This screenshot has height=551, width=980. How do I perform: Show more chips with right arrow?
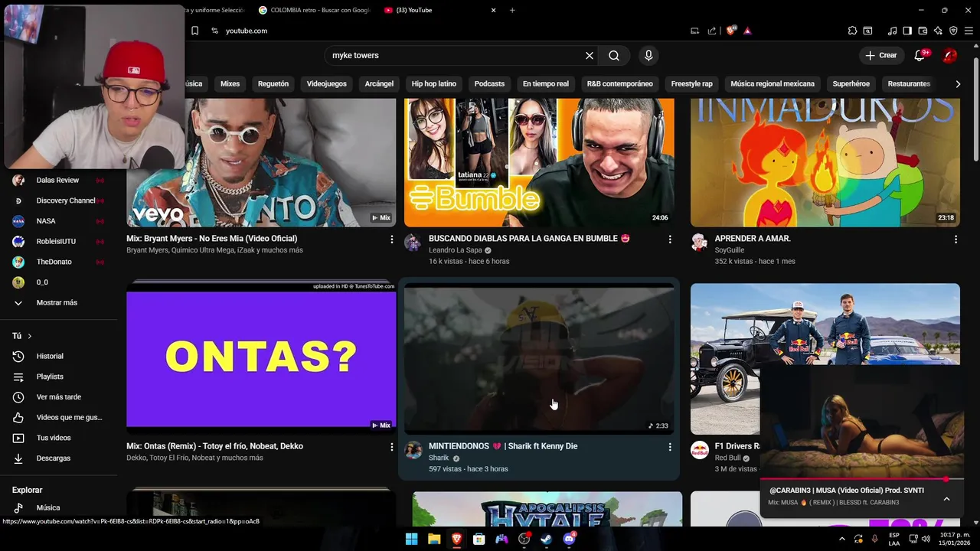[958, 83]
